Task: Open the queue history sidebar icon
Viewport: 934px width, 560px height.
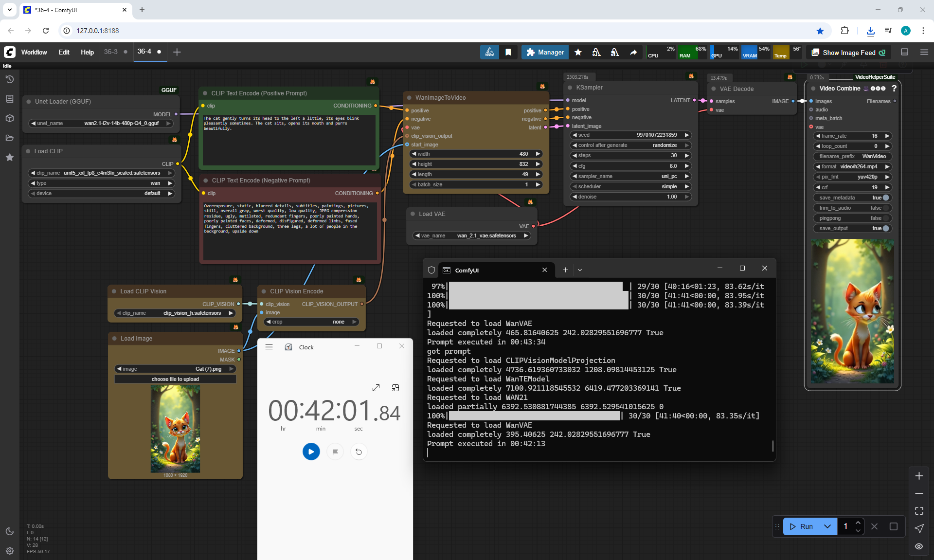Action: 10,79
